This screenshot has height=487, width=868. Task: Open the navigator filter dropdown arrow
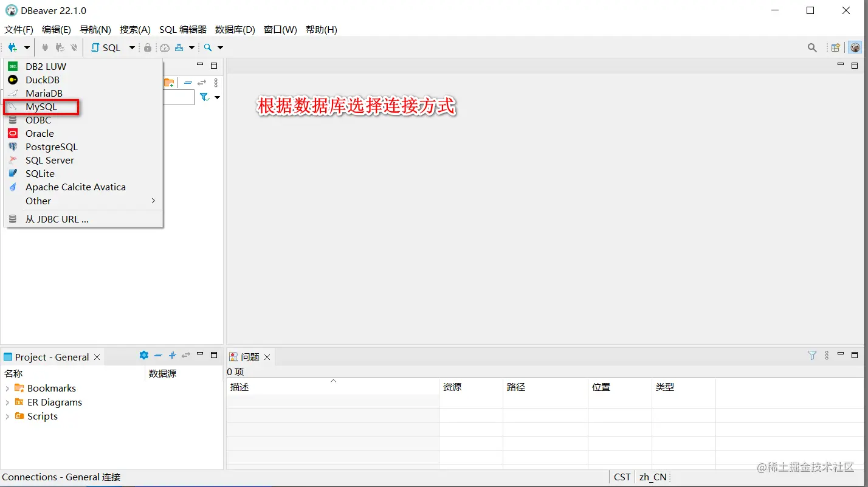pyautogui.click(x=217, y=97)
